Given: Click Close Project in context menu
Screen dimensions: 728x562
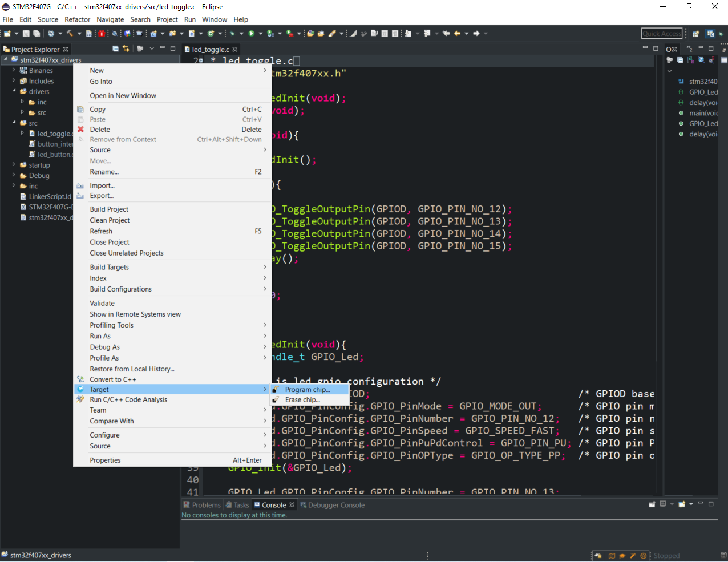Looking at the screenshot, I should pyautogui.click(x=173, y=242).
